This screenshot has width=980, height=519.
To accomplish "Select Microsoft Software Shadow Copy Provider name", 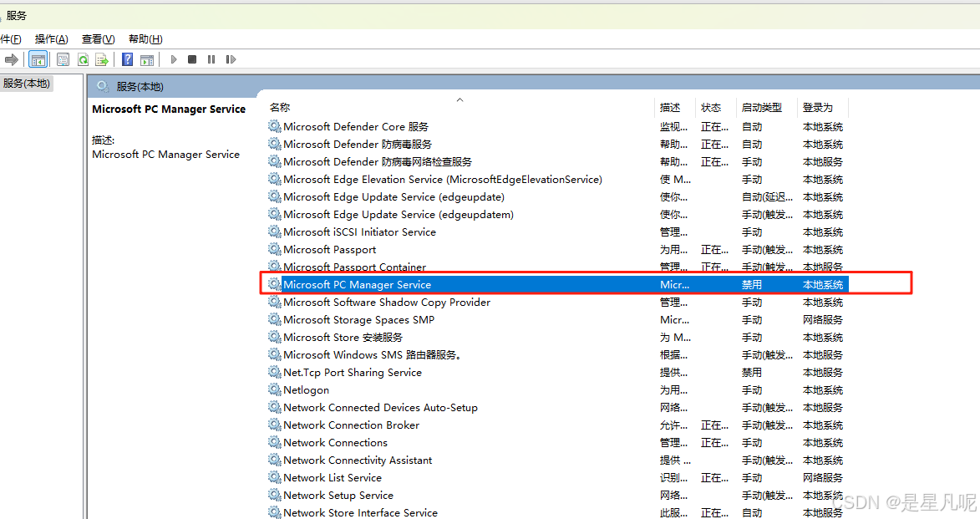I will (387, 302).
